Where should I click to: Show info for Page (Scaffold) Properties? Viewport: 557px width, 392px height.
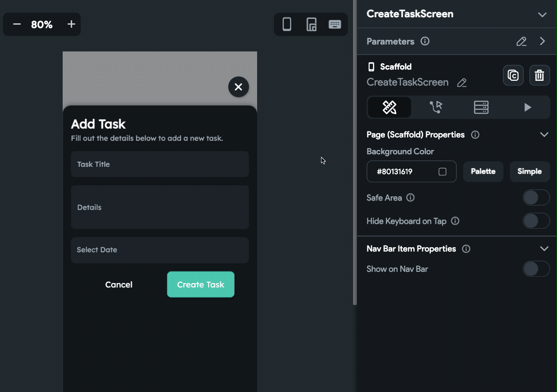coord(475,135)
